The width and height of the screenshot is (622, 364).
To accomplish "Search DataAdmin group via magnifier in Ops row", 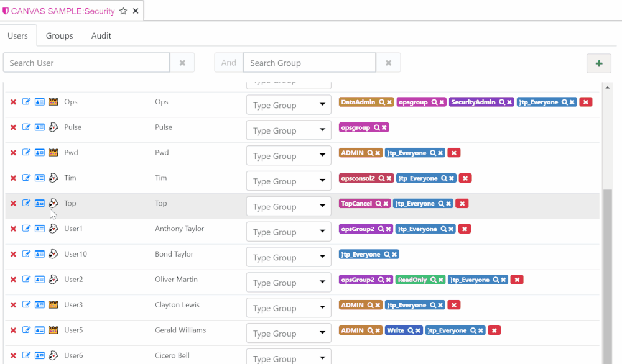I will 382,102.
